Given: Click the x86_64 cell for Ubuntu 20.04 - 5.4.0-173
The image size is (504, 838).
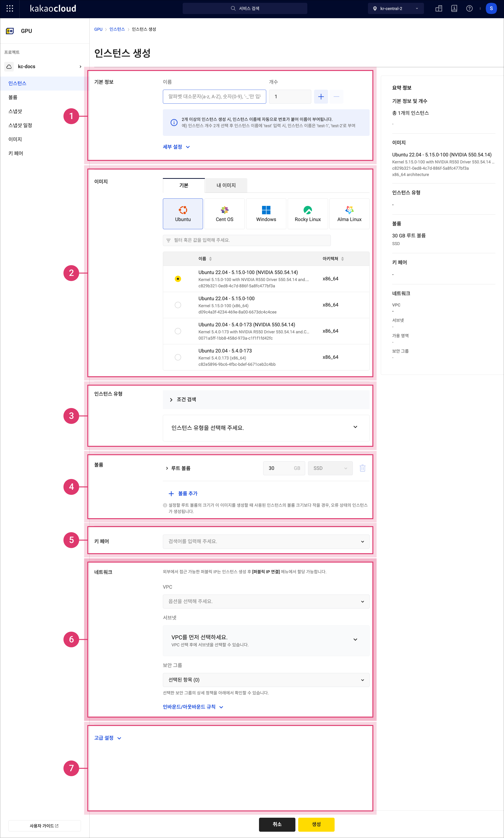Looking at the screenshot, I should click(330, 357).
